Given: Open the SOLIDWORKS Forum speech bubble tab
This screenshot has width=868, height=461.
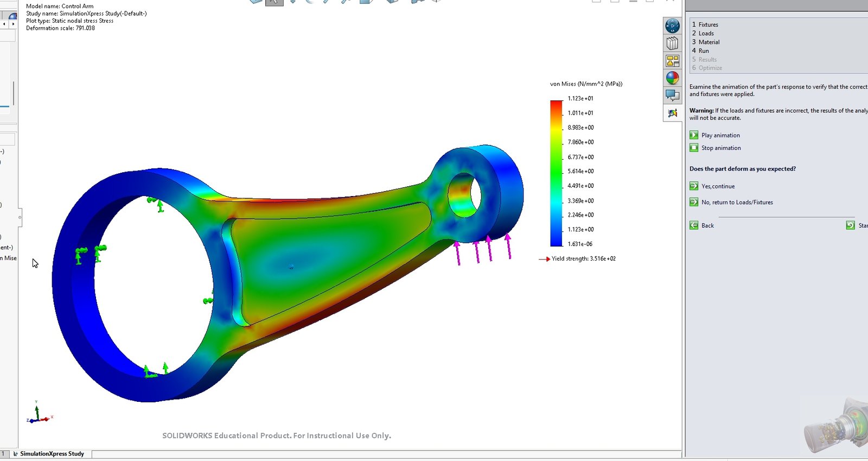Looking at the screenshot, I should pos(672,96).
